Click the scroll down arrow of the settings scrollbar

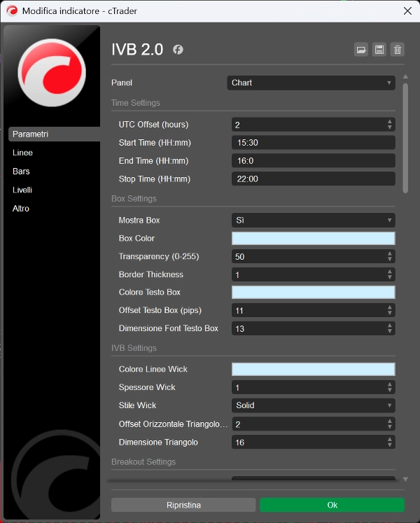point(405,479)
